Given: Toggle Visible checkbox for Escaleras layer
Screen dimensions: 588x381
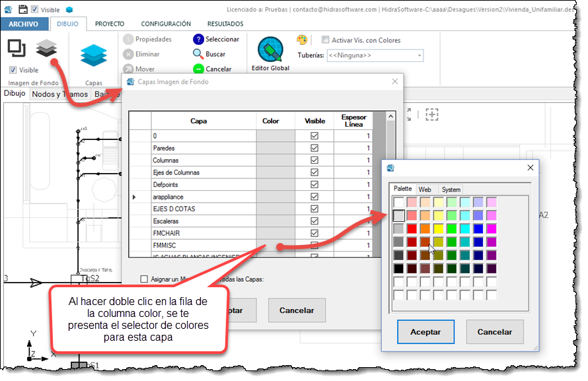Looking at the screenshot, I should 314,221.
